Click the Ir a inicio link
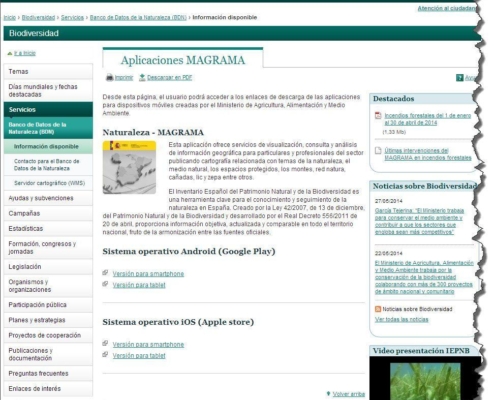The width and height of the screenshot is (495, 400). [25, 53]
